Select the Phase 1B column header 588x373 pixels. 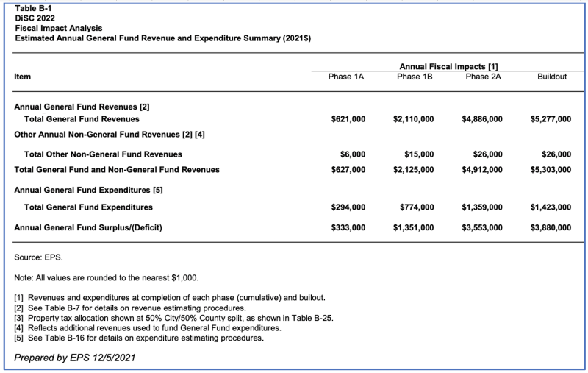pyautogui.click(x=415, y=77)
